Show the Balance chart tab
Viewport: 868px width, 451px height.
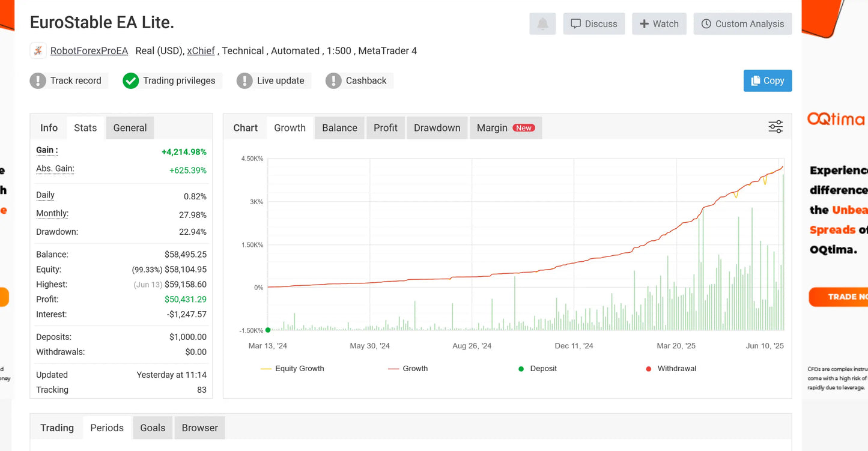click(339, 128)
